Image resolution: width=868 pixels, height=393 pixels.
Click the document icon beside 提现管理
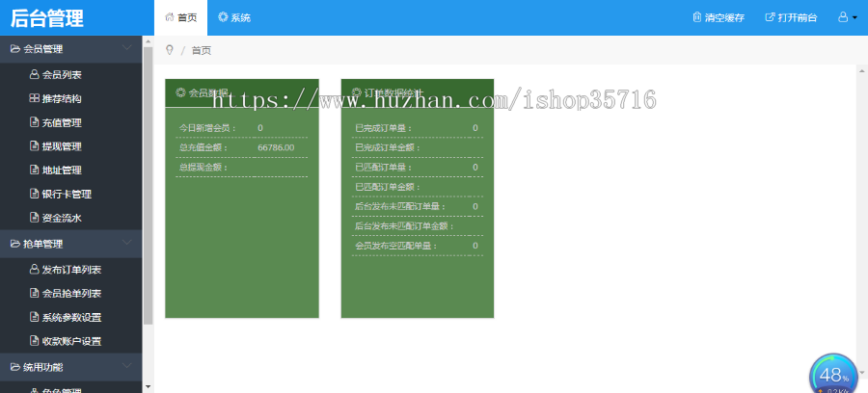(x=35, y=145)
